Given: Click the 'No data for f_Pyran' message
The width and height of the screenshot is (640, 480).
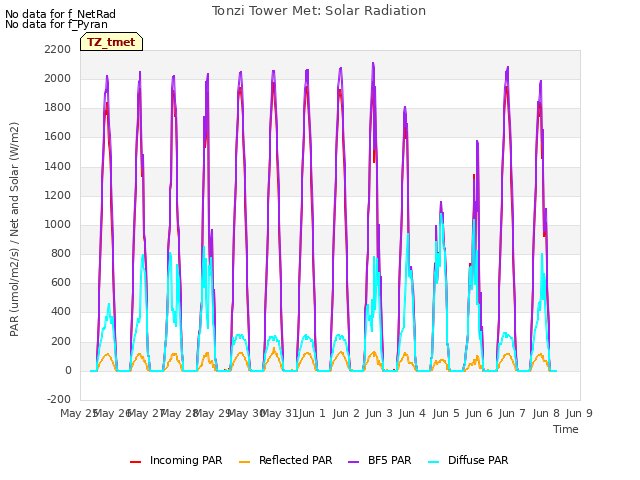Looking at the screenshot, I should coord(56,24).
